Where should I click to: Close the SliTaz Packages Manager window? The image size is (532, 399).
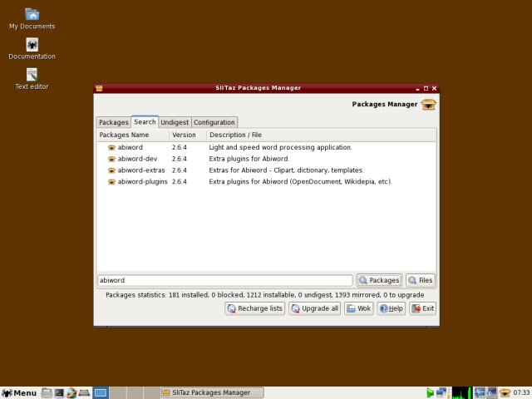point(434,89)
